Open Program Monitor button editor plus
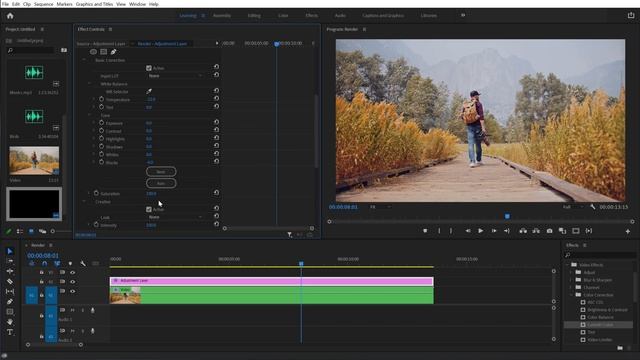Viewport: 640px width, 360px height. point(628,231)
